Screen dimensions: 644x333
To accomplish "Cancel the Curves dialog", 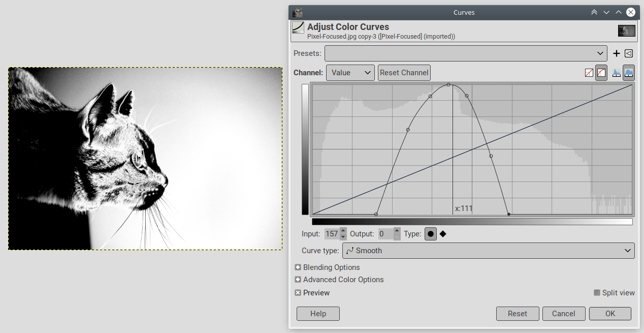I will pos(564,314).
